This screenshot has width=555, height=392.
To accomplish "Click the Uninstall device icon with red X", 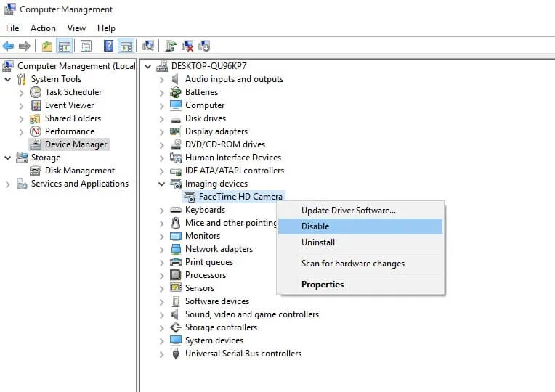I will [x=187, y=46].
